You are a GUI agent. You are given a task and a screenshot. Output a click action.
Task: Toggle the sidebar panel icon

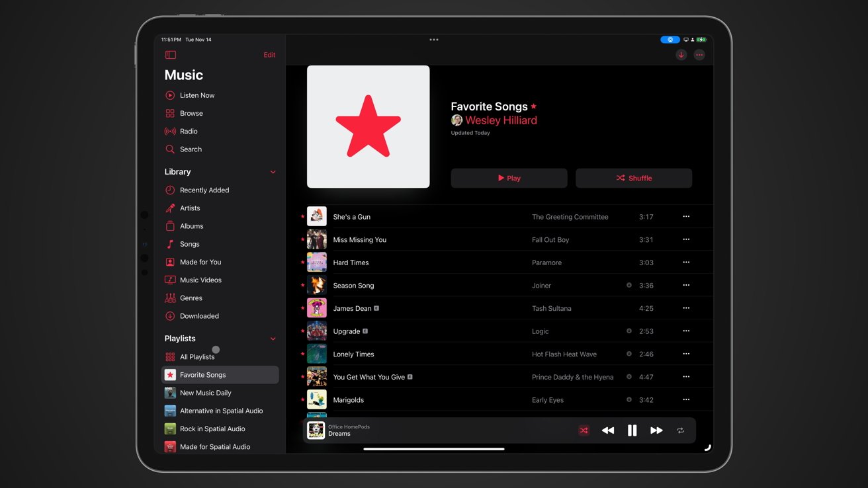click(170, 55)
